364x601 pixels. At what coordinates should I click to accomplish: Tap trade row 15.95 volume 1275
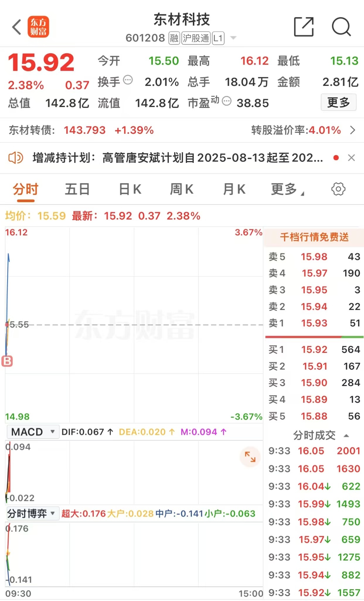(x=314, y=557)
